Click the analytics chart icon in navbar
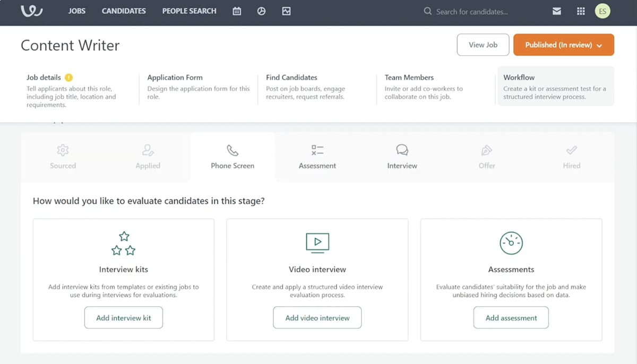 pyautogui.click(x=286, y=11)
